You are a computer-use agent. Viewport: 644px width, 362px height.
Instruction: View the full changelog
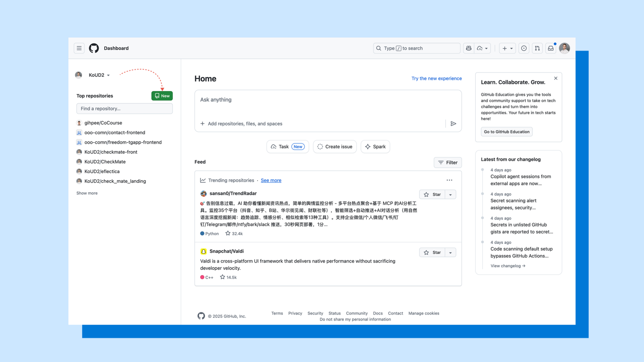(508, 266)
